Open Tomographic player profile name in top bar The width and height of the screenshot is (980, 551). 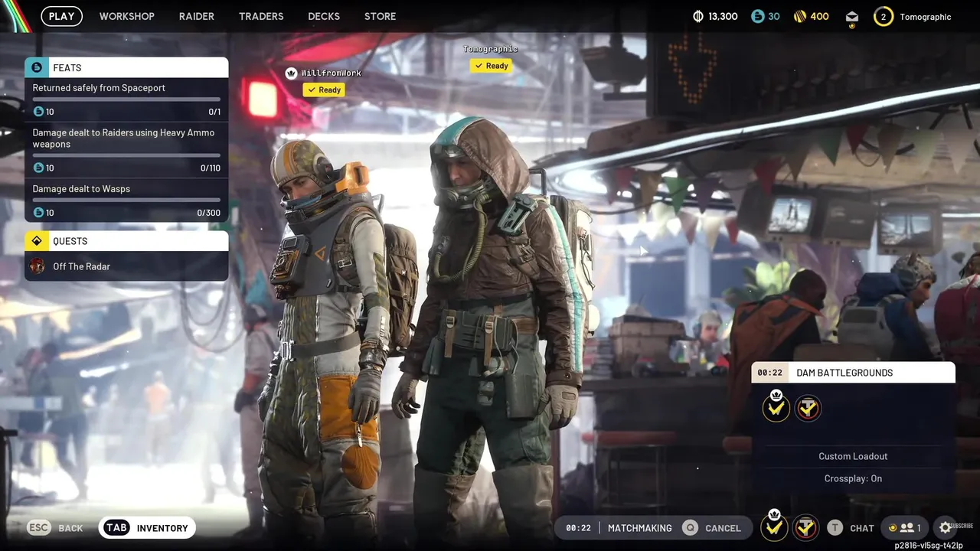(926, 17)
